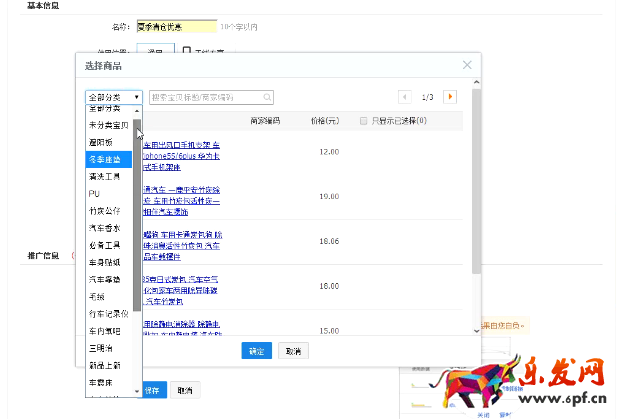The height and width of the screenshot is (419, 617).
Task: Open the product link priced 12.00
Action: coord(188,154)
